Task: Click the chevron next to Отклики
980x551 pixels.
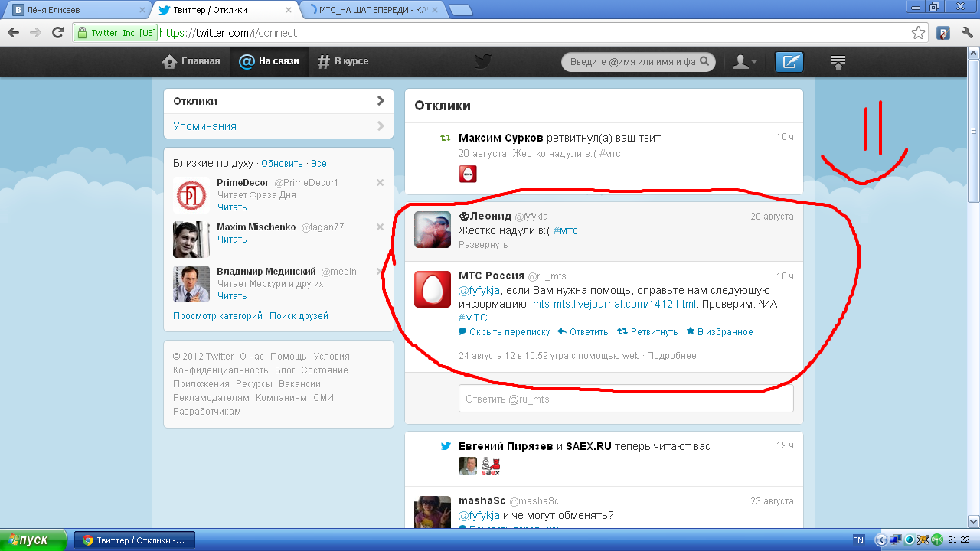Action: (381, 101)
